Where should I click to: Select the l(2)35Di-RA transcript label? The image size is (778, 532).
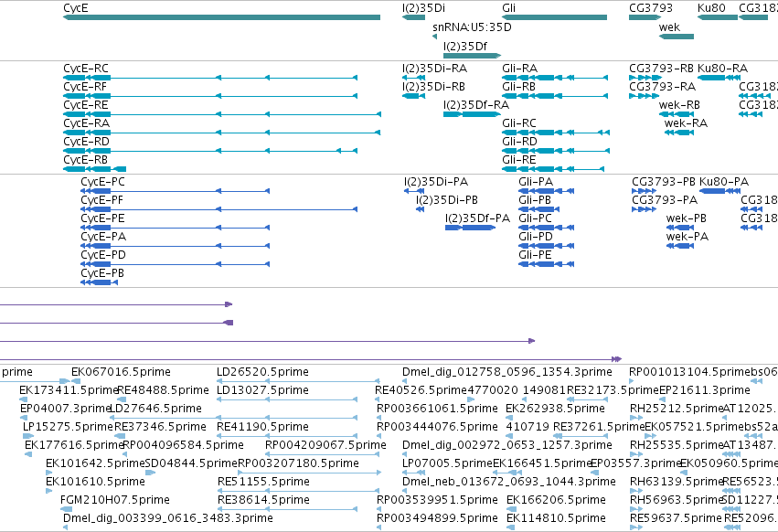pyautogui.click(x=434, y=69)
